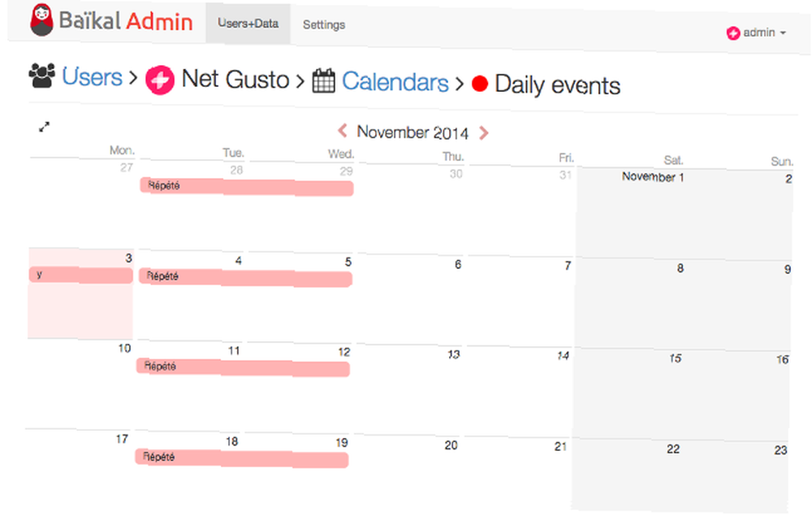Click the Baïkal matryoshka doll logo icon
The image size is (812, 516).
[x=41, y=20]
